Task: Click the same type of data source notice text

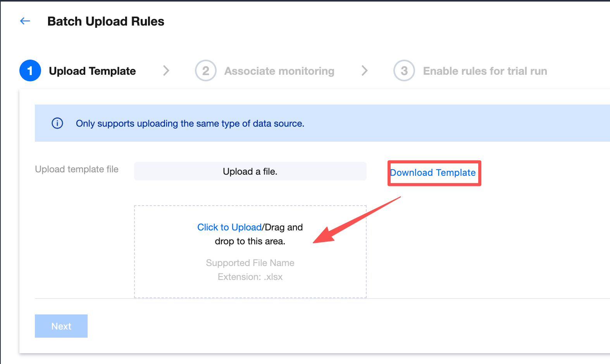Action: (190, 124)
